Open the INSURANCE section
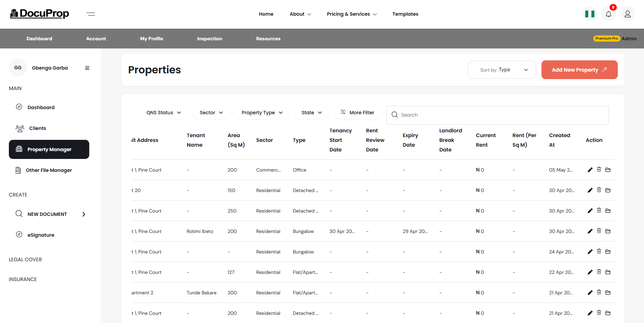 23,279
